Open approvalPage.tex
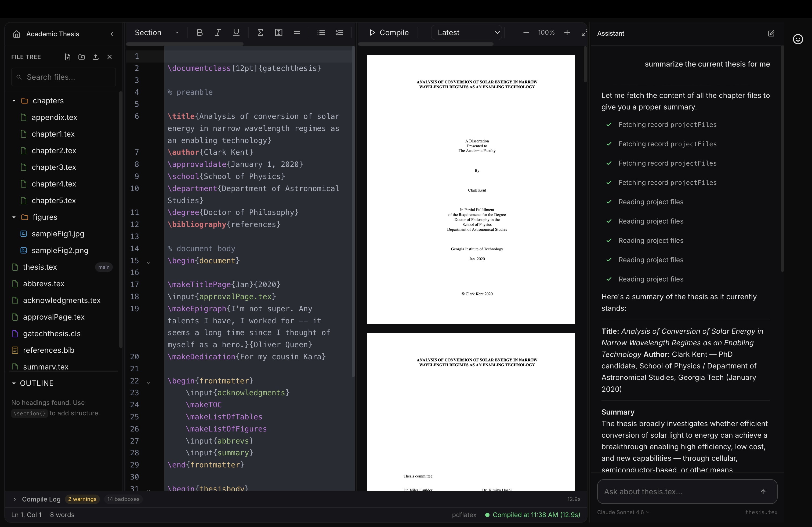 point(63,317)
